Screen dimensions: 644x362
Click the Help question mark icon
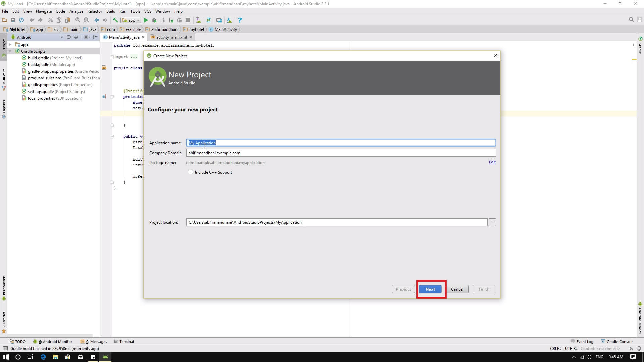pos(239,20)
